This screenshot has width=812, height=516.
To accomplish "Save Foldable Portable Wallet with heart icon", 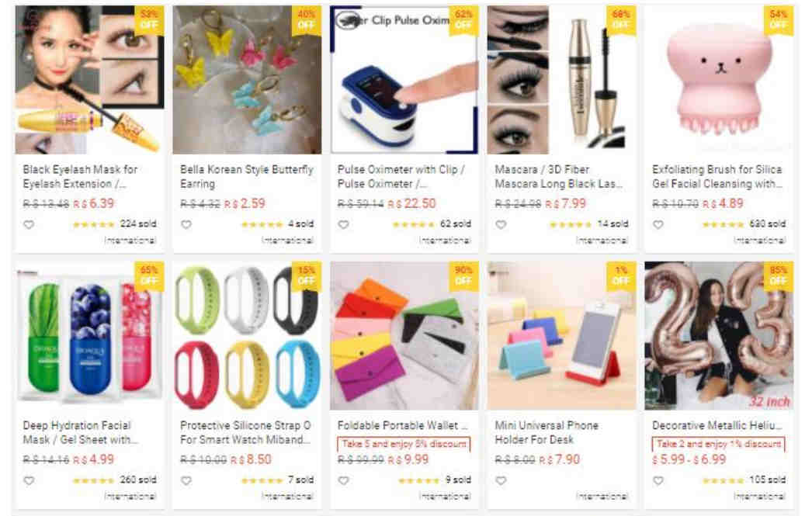I will tap(343, 480).
